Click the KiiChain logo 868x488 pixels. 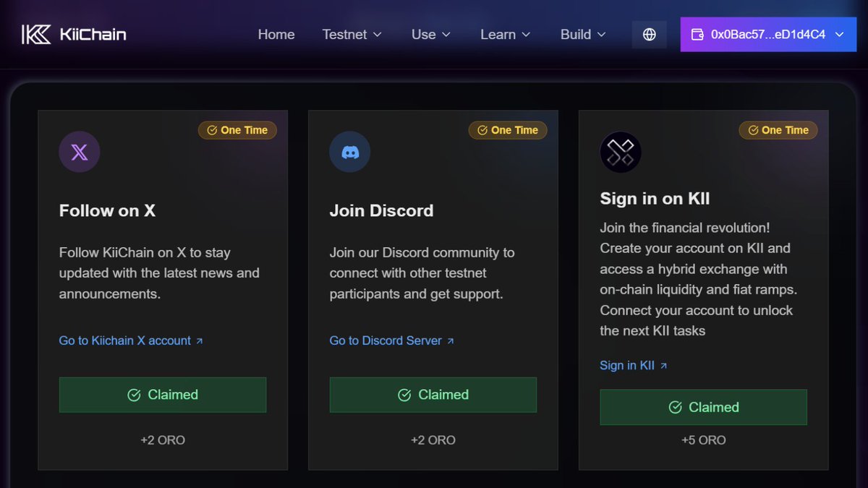(74, 34)
